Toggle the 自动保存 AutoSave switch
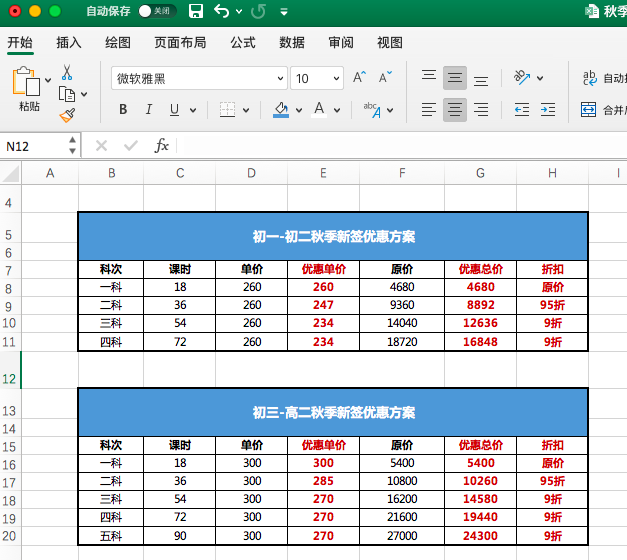627x560 pixels. tap(157, 11)
